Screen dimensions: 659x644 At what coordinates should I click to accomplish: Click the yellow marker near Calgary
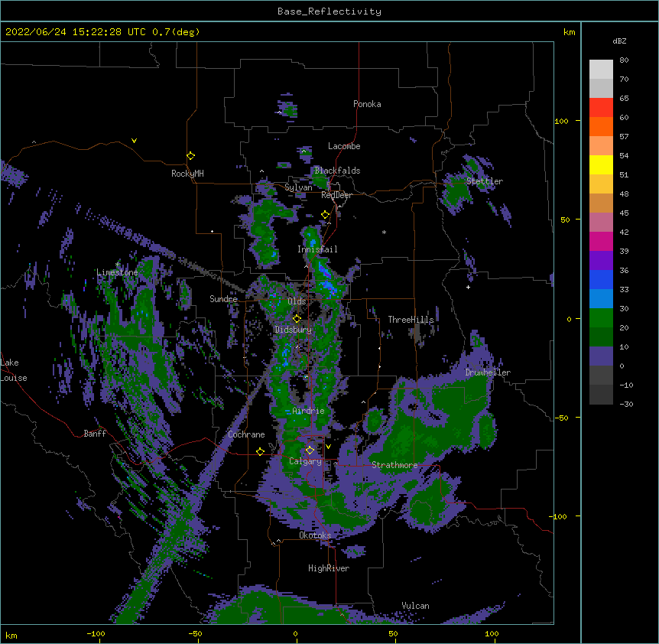click(x=310, y=450)
